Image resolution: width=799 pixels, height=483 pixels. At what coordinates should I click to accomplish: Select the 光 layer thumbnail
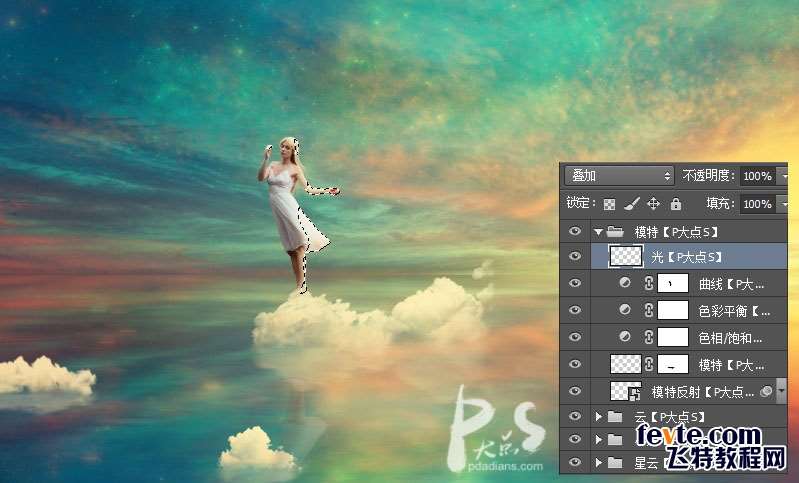click(625, 257)
